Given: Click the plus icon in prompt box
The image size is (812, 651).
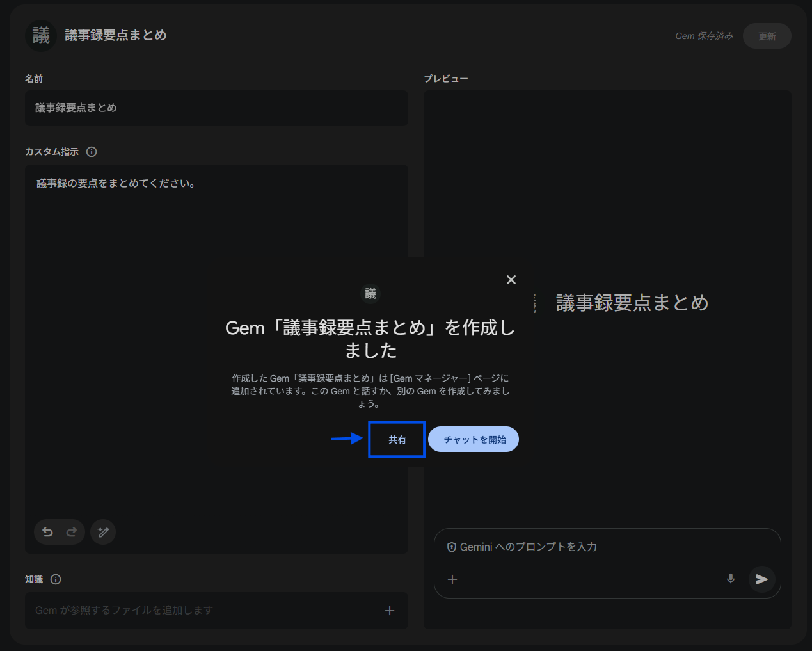Looking at the screenshot, I should (452, 579).
